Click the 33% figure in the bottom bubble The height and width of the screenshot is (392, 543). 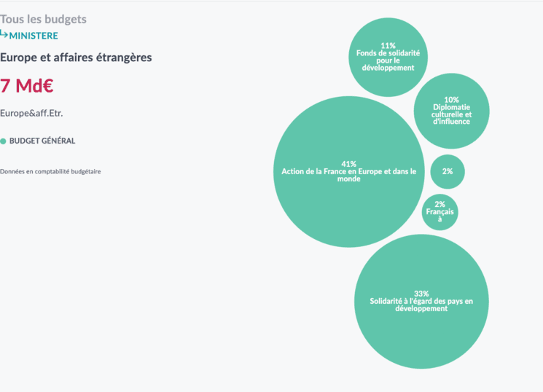click(x=421, y=294)
